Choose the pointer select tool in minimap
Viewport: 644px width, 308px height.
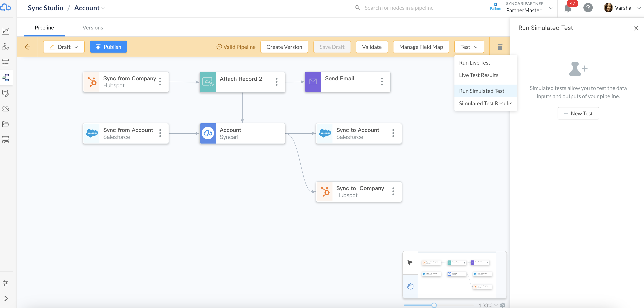pyautogui.click(x=410, y=263)
